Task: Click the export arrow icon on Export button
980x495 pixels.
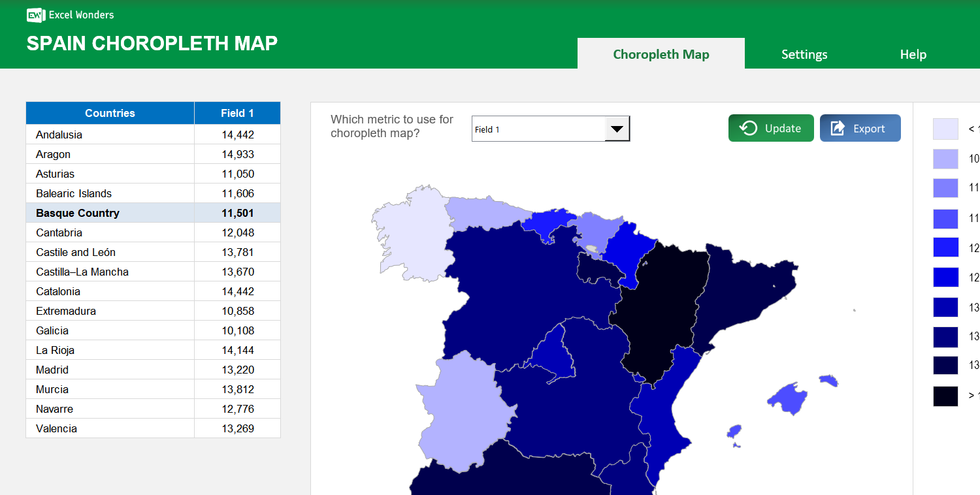Action: 838,127
